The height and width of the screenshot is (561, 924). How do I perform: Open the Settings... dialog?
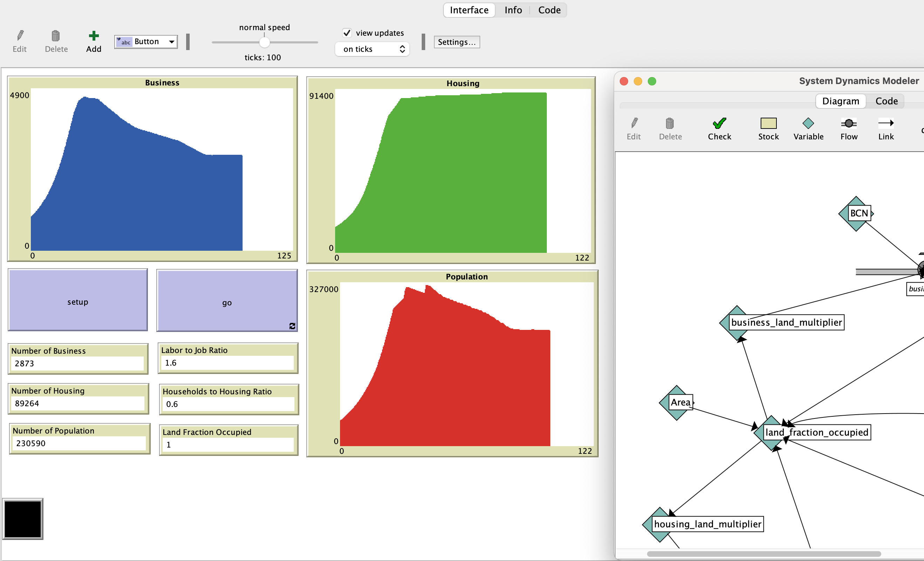457,42
